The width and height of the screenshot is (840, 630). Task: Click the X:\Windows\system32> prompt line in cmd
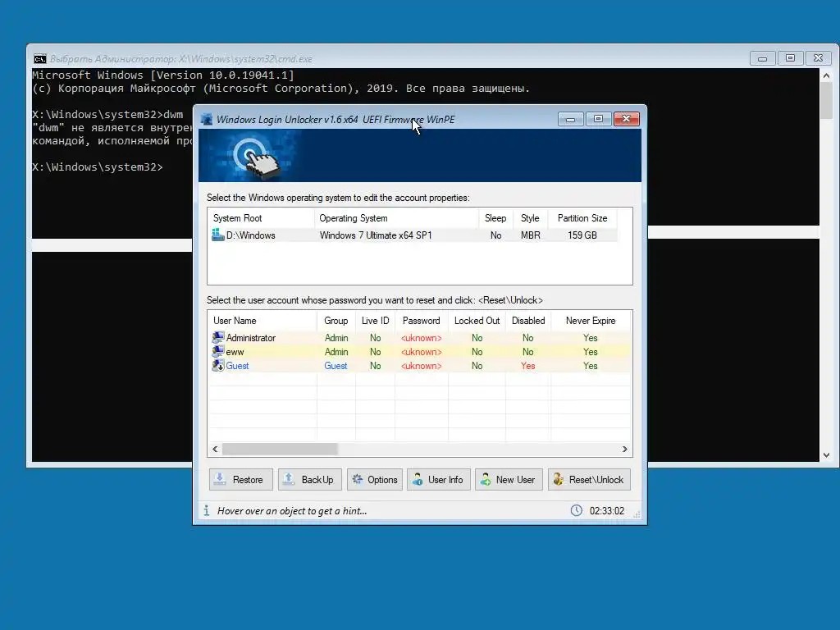pyautogui.click(x=98, y=167)
